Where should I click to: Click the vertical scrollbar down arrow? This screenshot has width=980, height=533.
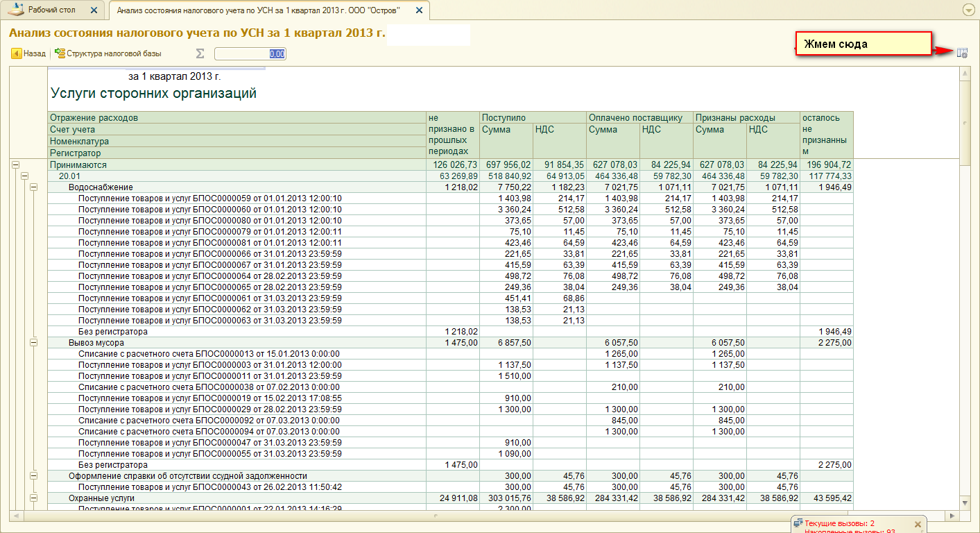(965, 502)
